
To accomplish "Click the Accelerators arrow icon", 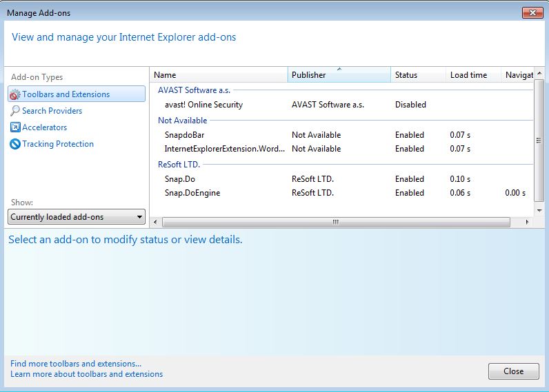I will [15, 127].
